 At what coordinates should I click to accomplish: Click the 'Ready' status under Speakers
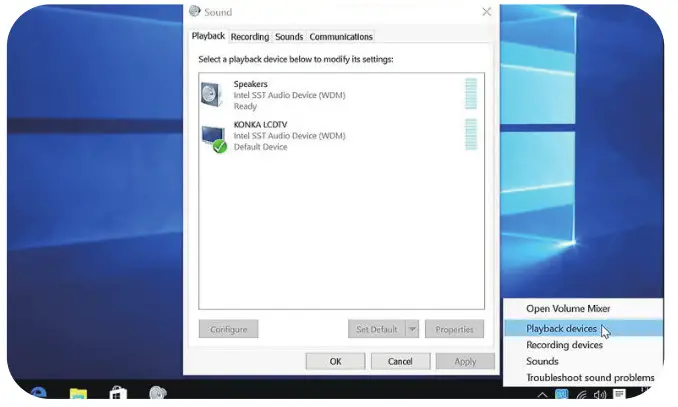pos(245,106)
